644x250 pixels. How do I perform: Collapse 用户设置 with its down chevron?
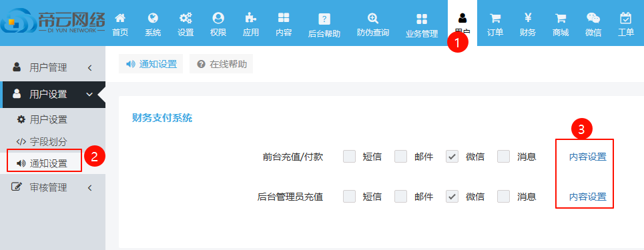point(89,95)
